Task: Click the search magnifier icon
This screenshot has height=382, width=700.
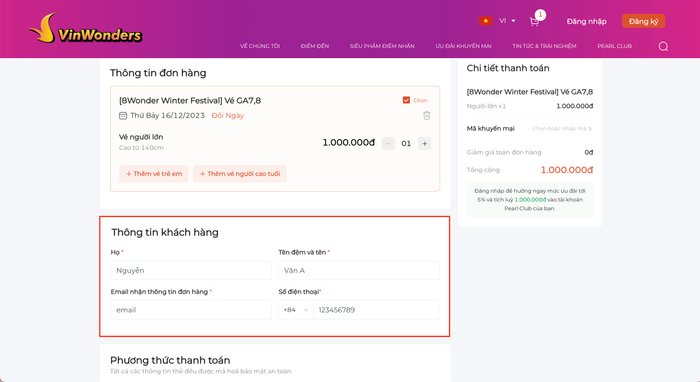Action: [x=663, y=46]
